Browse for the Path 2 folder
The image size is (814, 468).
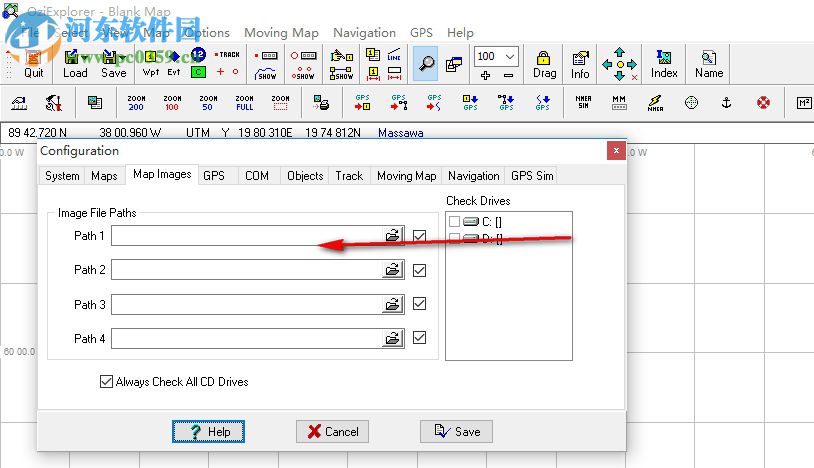[392, 270]
